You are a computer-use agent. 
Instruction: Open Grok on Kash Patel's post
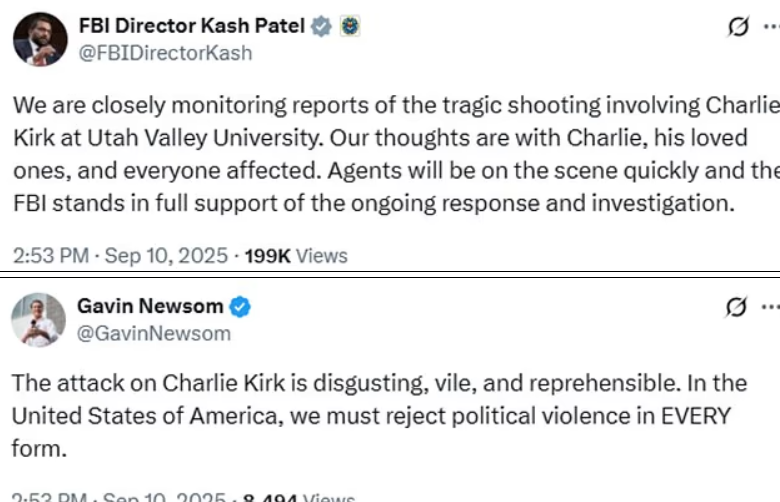[738, 30]
